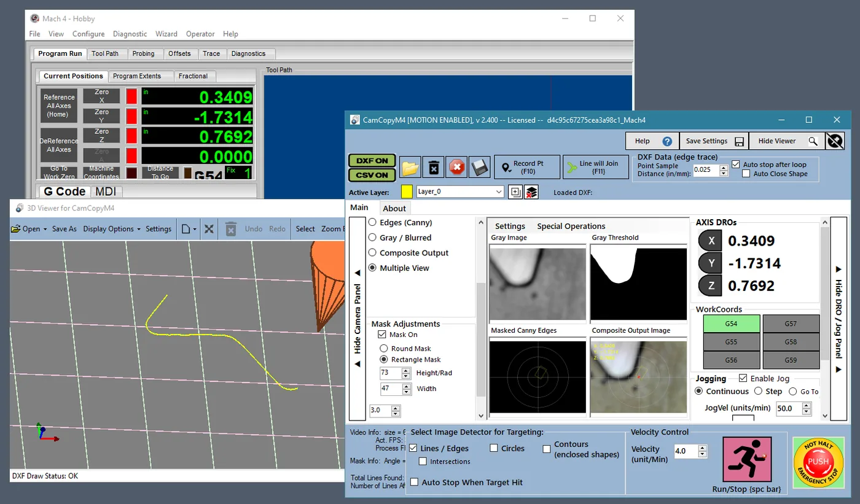The width and height of the screenshot is (860, 504).
Task: Click Line will Join (F11) button
Action: (x=596, y=167)
